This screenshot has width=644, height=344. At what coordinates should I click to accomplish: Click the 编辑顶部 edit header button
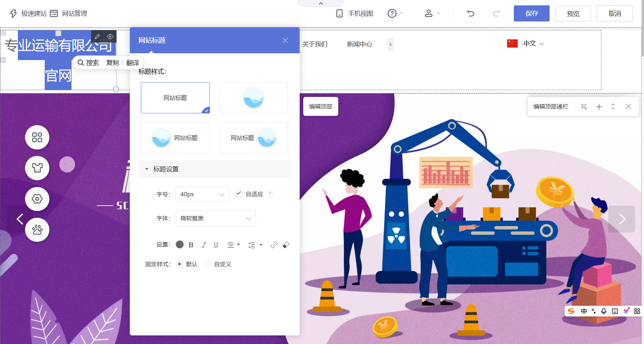tap(320, 106)
